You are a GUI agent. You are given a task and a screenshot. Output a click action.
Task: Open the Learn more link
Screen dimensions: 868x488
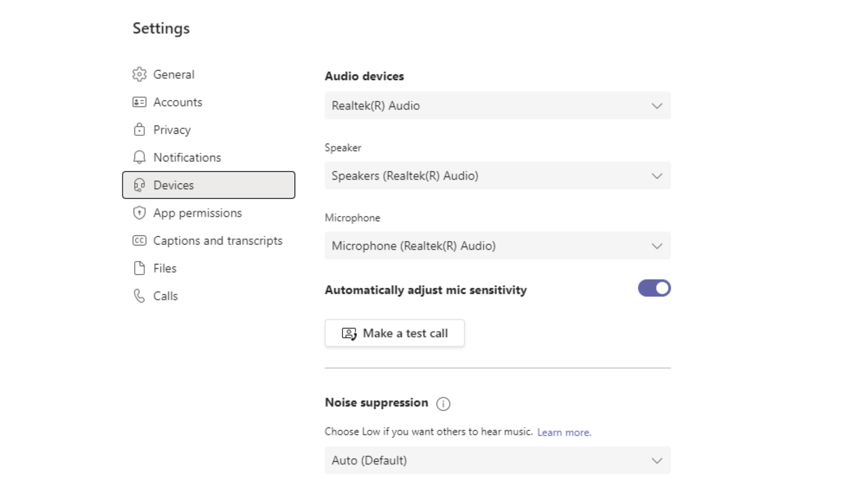[x=564, y=432]
